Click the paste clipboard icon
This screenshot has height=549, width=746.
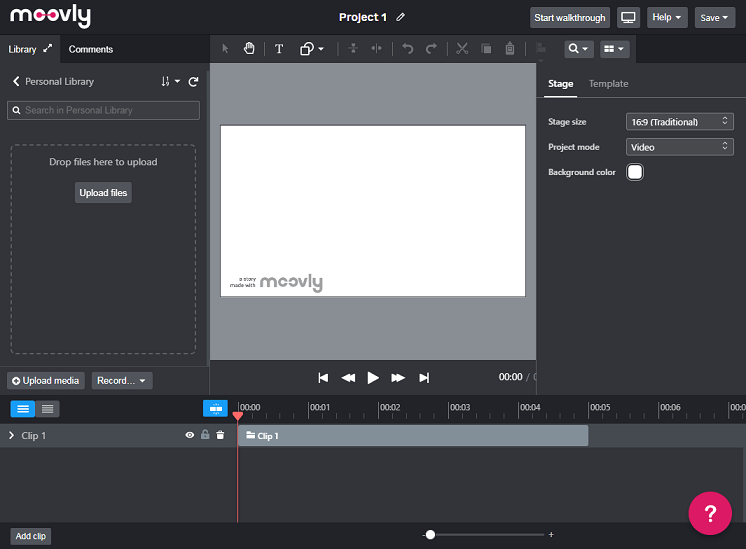(x=510, y=49)
